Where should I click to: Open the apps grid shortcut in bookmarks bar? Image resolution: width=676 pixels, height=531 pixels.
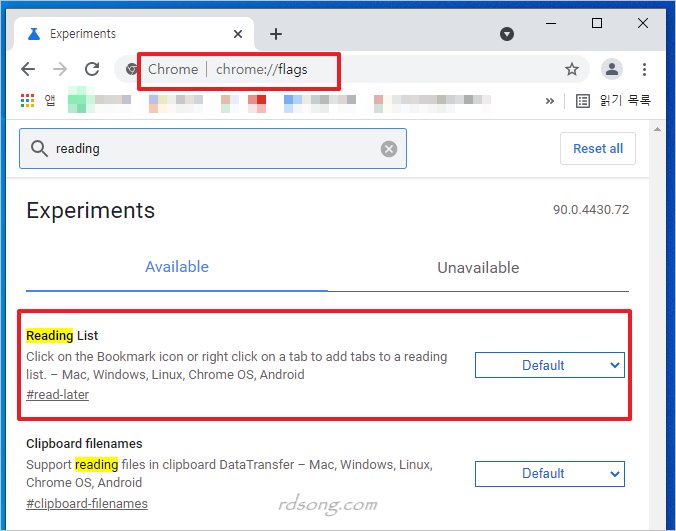[x=29, y=100]
